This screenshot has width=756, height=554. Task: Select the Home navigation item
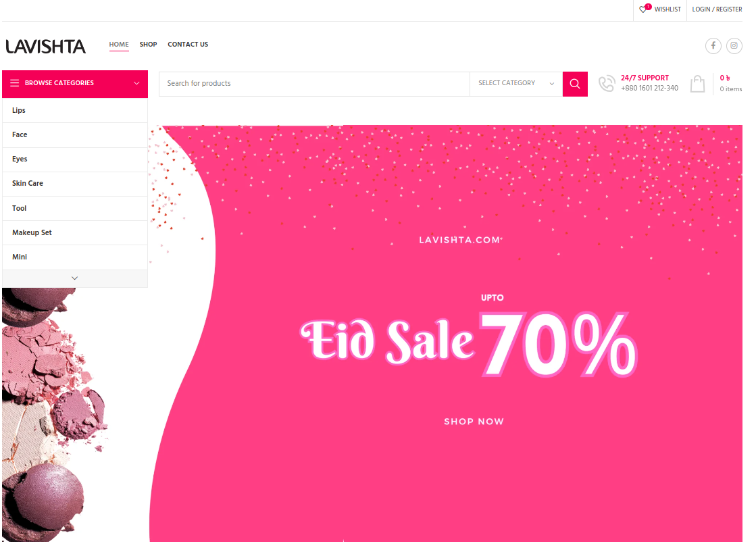coord(119,45)
